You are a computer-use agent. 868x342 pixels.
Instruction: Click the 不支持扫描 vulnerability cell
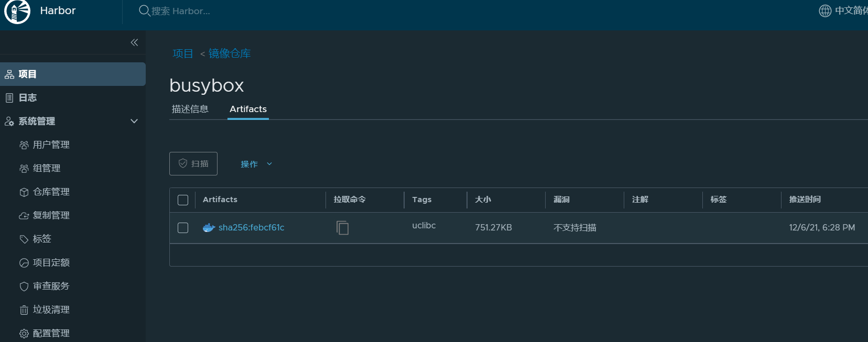point(575,228)
